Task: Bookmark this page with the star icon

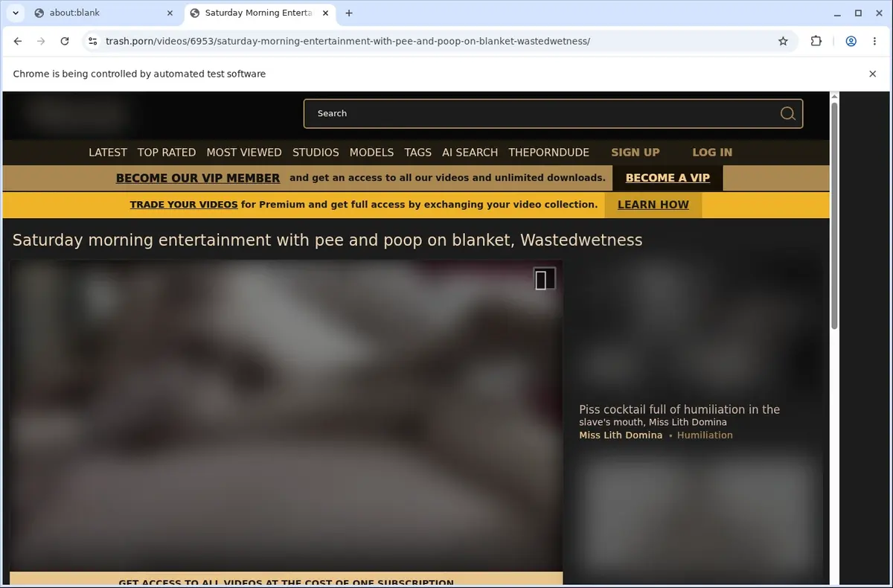Action: point(783,42)
